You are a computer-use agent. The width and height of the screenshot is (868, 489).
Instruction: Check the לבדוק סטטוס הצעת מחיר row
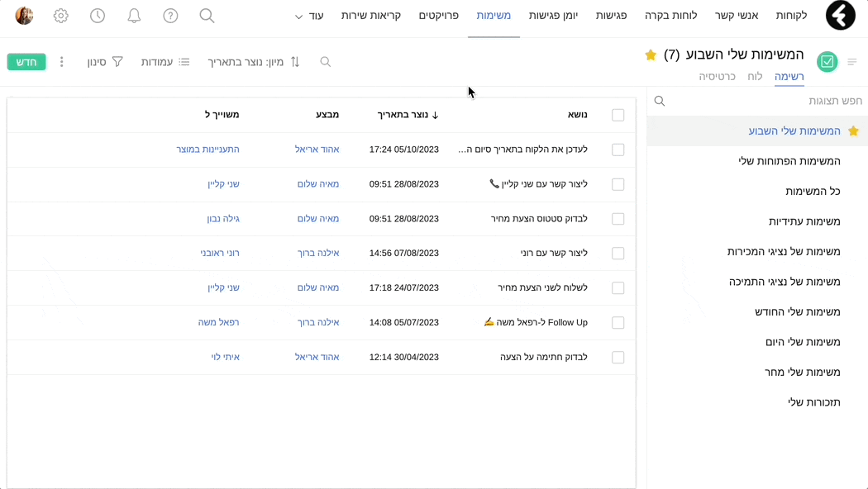(618, 219)
